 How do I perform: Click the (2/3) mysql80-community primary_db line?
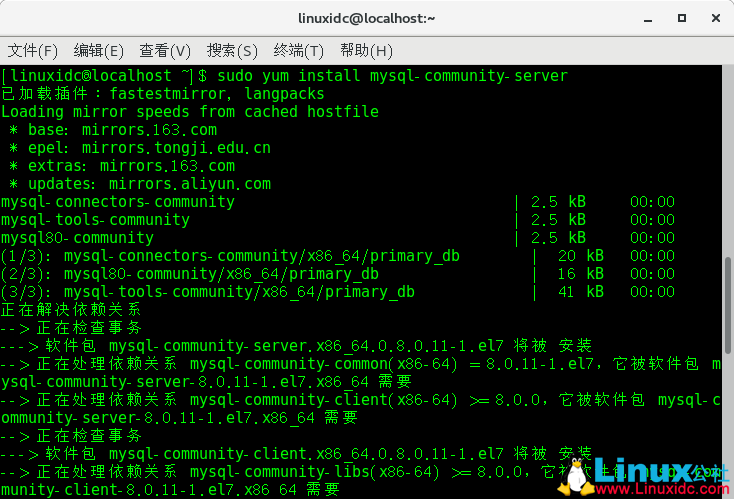[338, 274]
